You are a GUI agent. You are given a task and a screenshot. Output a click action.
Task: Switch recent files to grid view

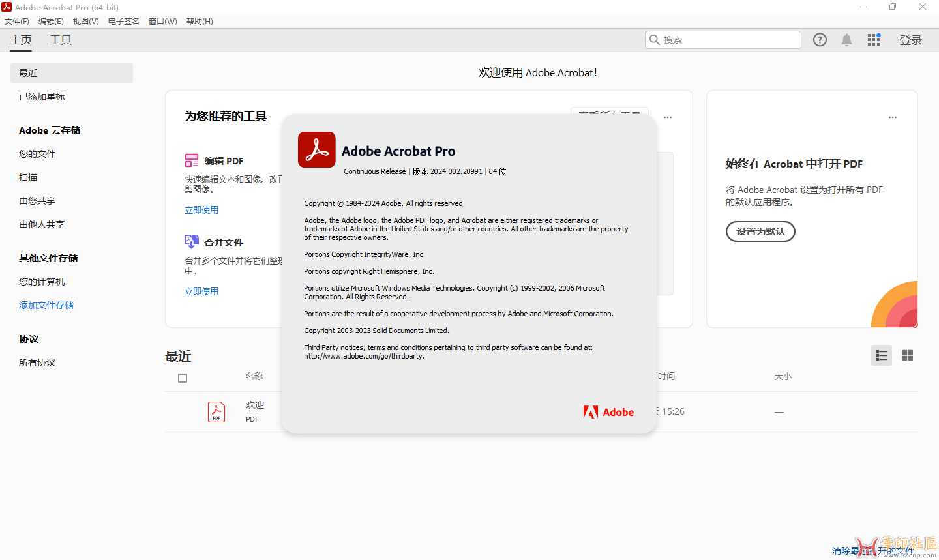[x=907, y=355]
